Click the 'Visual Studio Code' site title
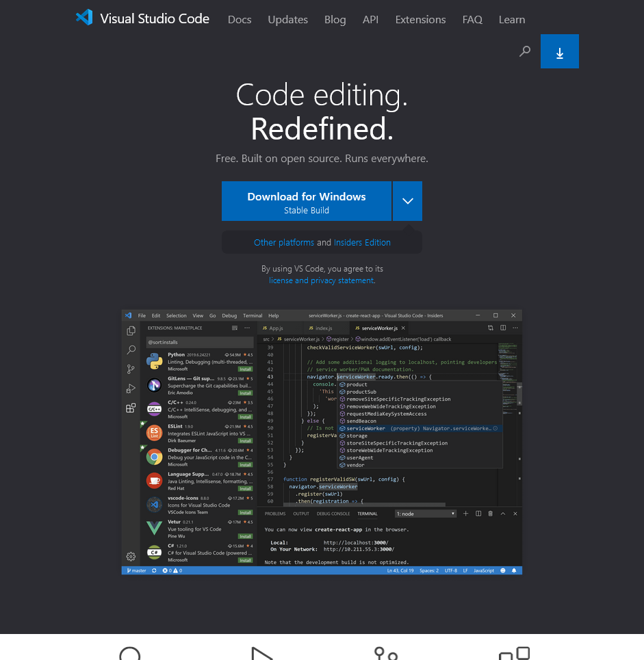 click(155, 18)
